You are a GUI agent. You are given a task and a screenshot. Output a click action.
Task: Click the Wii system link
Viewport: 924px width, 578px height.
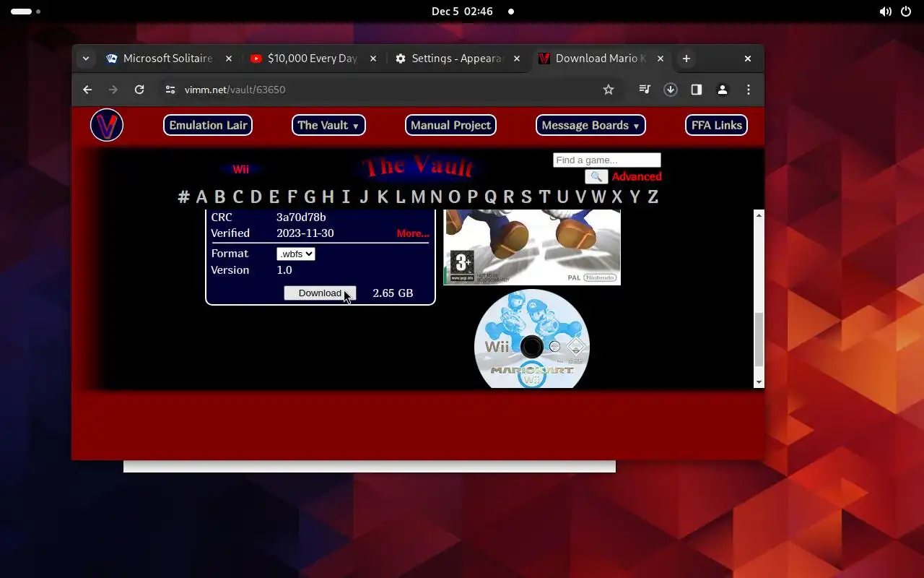coord(240,169)
